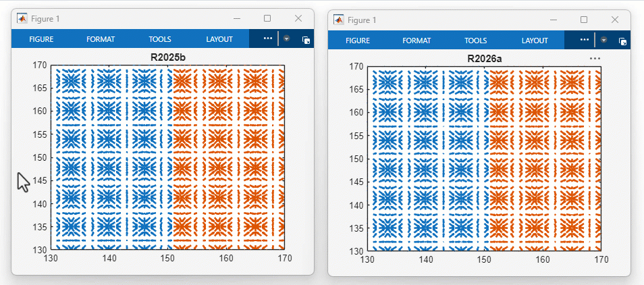This screenshot has width=644, height=285.
Task: Open TOOLS tab in the R2025b figure
Action: (160, 39)
